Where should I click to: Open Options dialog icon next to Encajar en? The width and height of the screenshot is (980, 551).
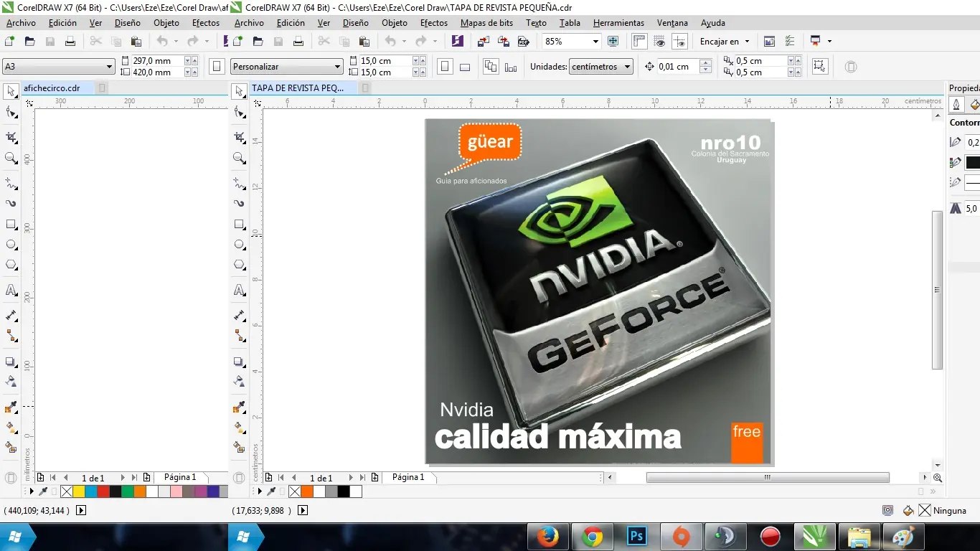click(769, 42)
